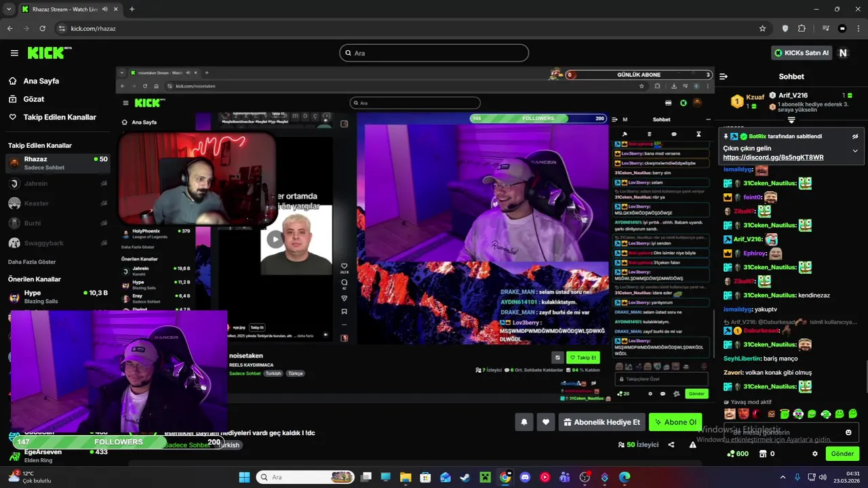Report stream with warning triangle icon
The height and width of the screenshot is (488, 868).
point(692,445)
